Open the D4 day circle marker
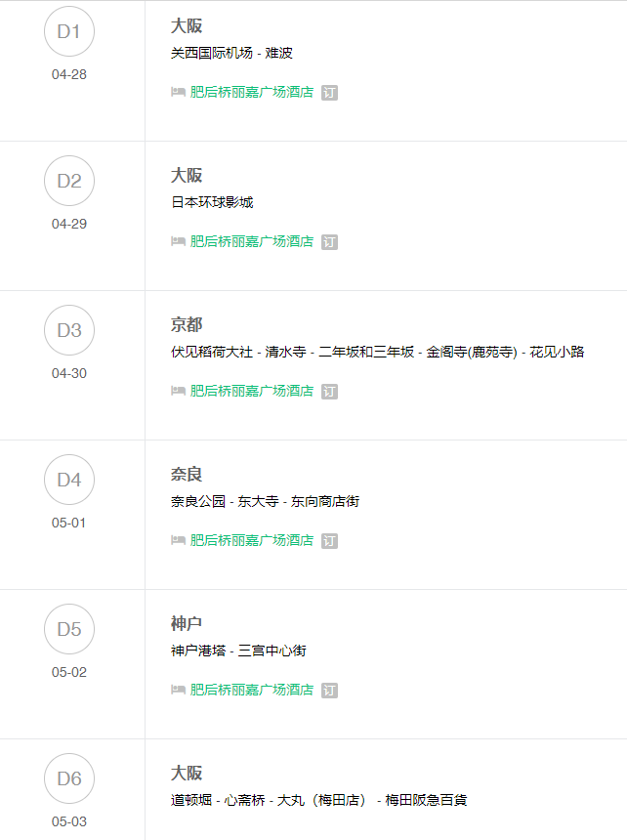The image size is (627, 840). click(x=69, y=480)
